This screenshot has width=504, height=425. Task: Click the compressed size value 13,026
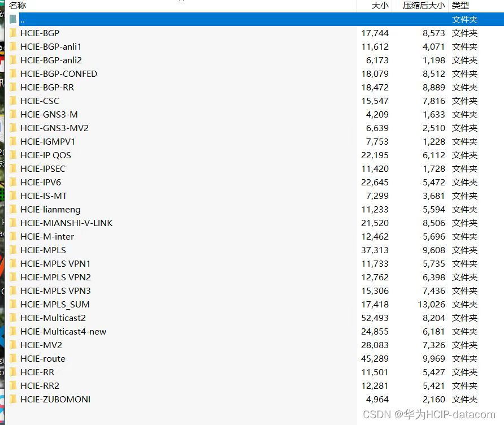coord(431,305)
